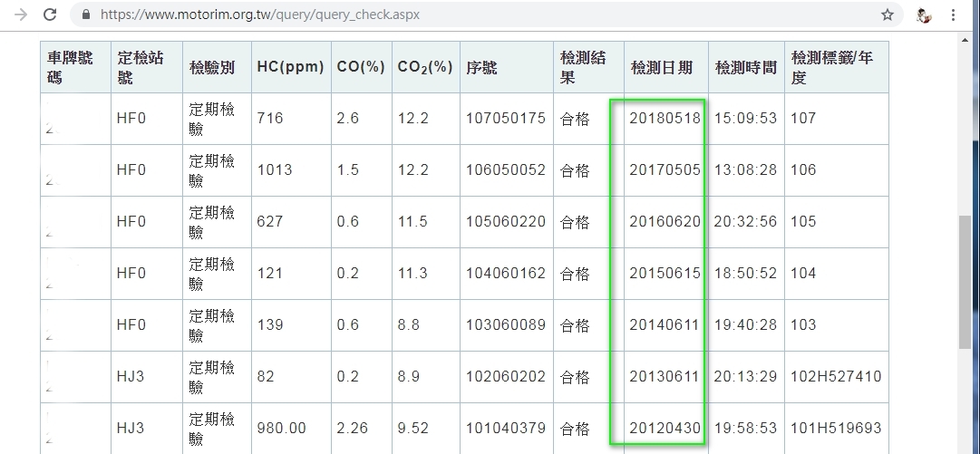Click CO2 value 8.8
This screenshot has height=454, width=980.
tap(408, 324)
